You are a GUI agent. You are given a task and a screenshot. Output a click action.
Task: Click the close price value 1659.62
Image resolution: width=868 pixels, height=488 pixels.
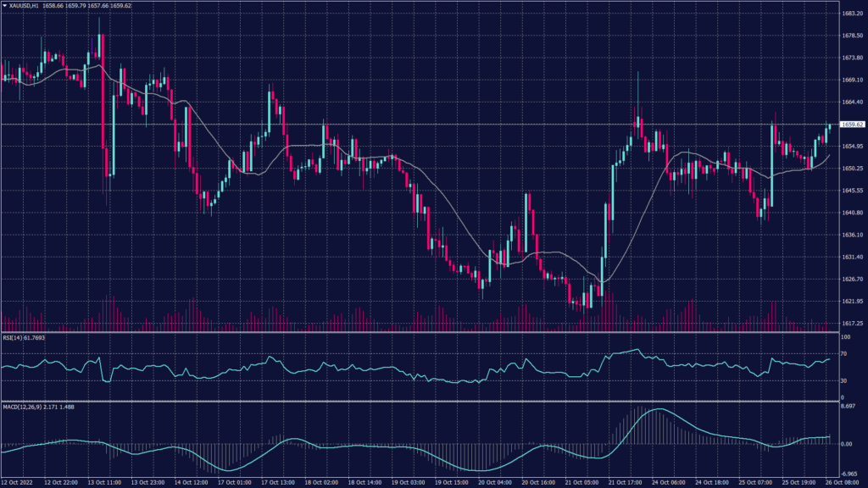tap(120, 6)
